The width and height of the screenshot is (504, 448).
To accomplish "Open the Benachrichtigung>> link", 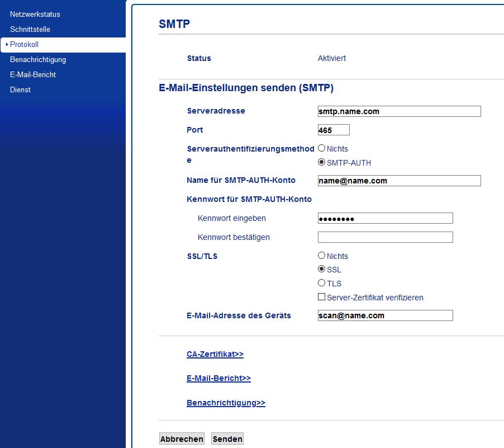I will coord(226,403).
